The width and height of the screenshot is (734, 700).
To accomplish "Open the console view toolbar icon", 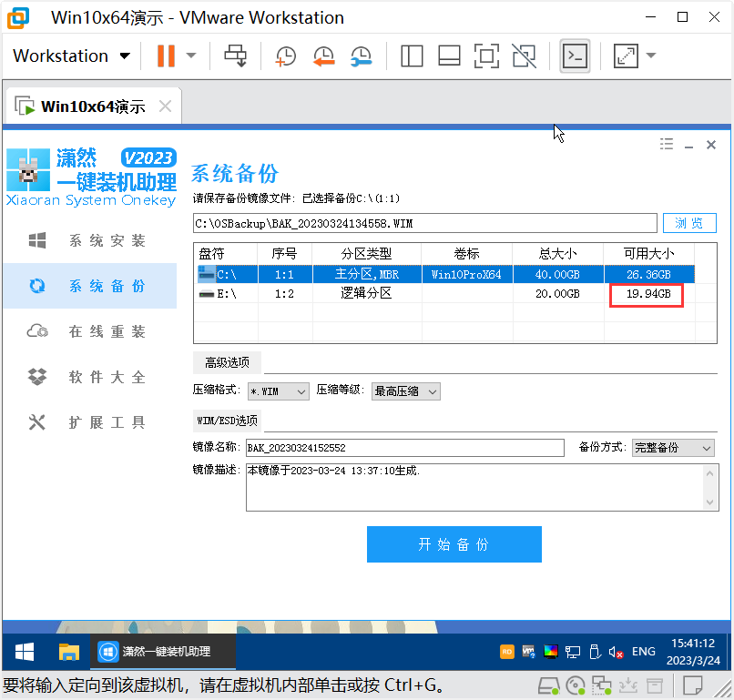I will 575,56.
